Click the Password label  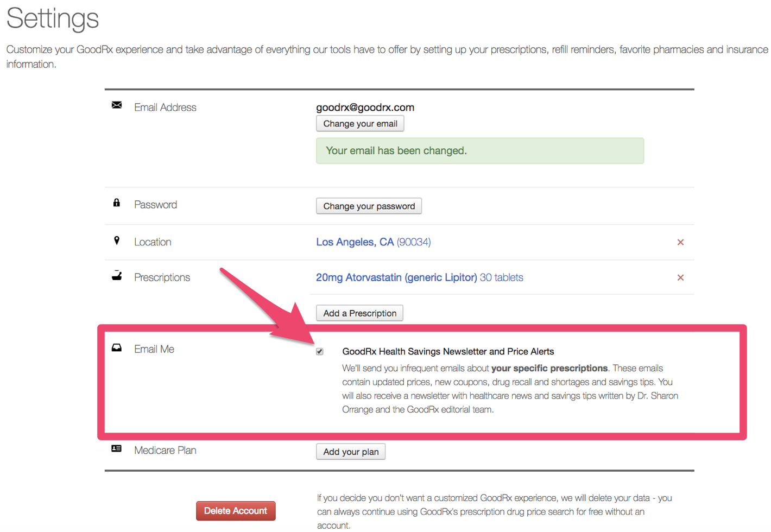(155, 205)
